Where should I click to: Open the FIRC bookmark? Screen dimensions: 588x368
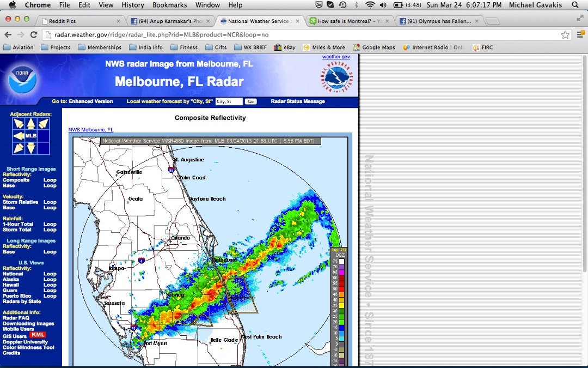[x=483, y=47]
